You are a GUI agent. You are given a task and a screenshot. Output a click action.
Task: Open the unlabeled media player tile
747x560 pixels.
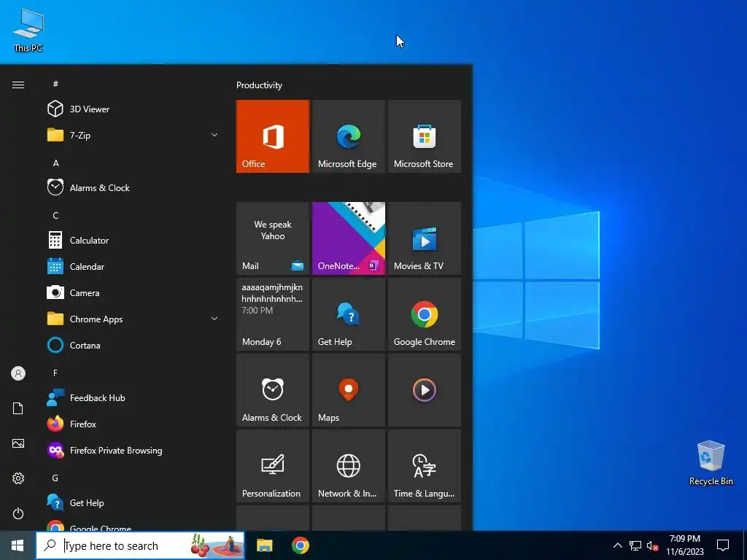[425, 390]
